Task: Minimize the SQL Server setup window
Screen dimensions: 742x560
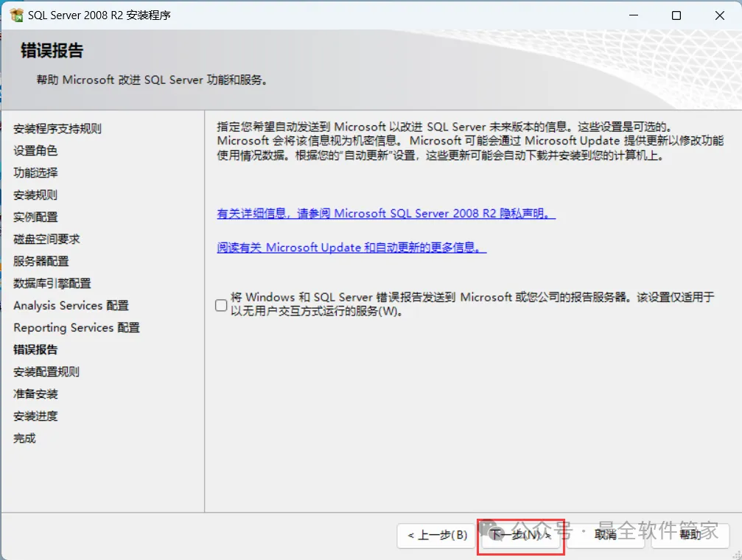Action: point(634,15)
